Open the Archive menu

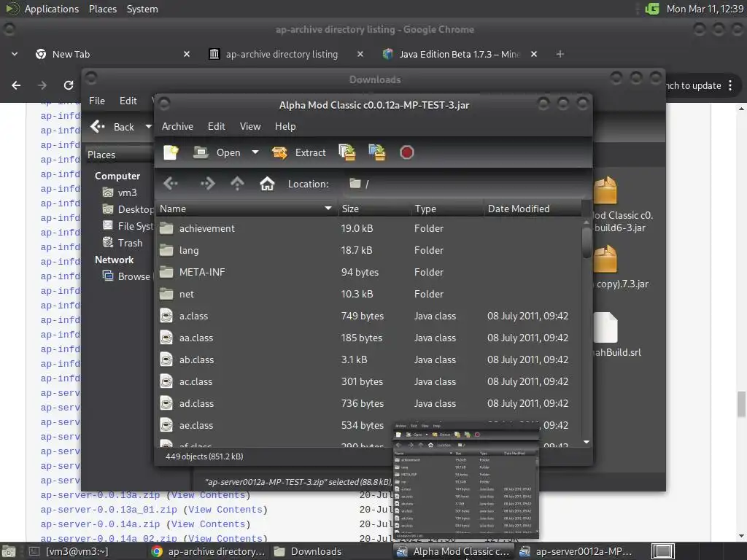pos(177,126)
